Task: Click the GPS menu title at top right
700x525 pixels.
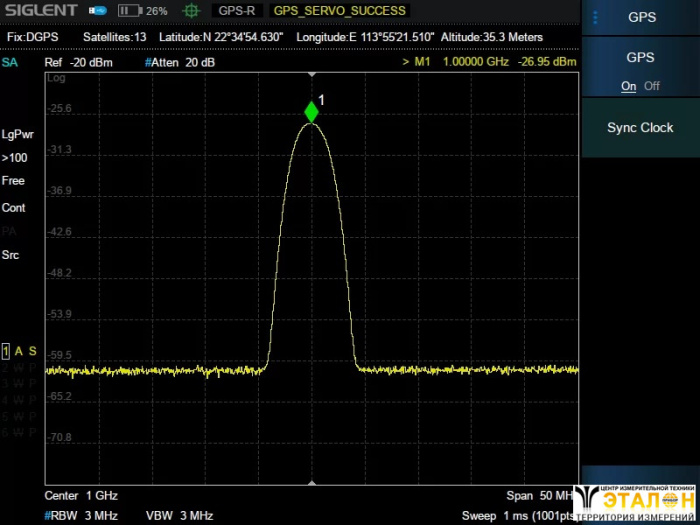Action: 641,17
